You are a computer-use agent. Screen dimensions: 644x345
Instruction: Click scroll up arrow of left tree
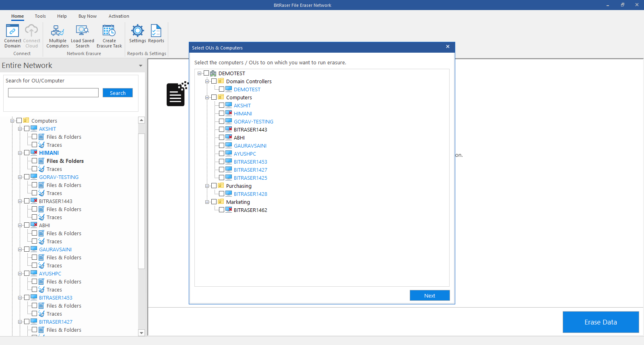pos(141,120)
